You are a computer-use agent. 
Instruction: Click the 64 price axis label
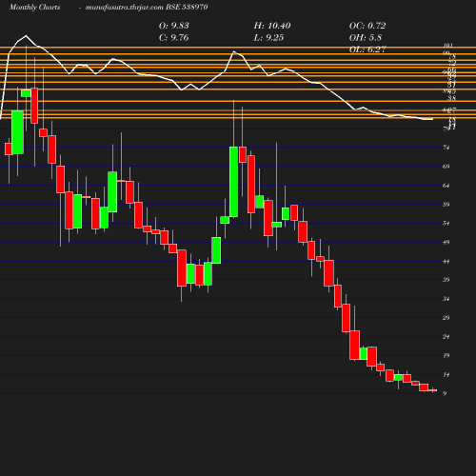coord(446,186)
